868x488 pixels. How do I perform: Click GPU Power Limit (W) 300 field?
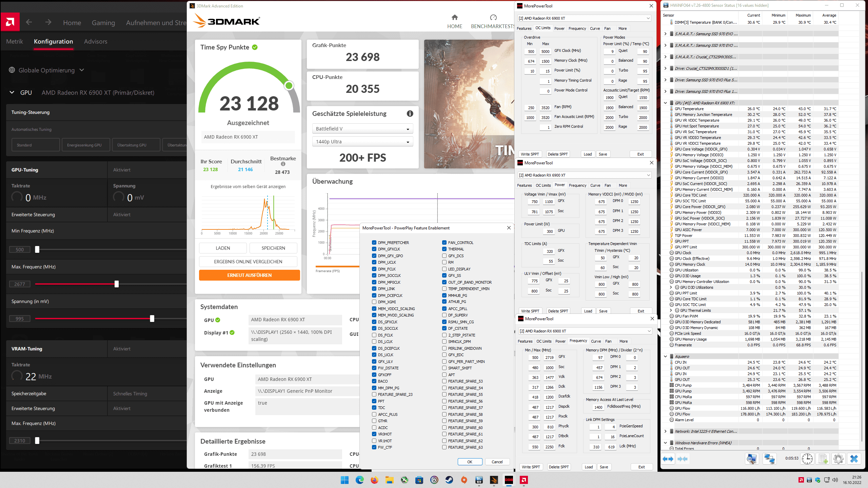pos(549,231)
